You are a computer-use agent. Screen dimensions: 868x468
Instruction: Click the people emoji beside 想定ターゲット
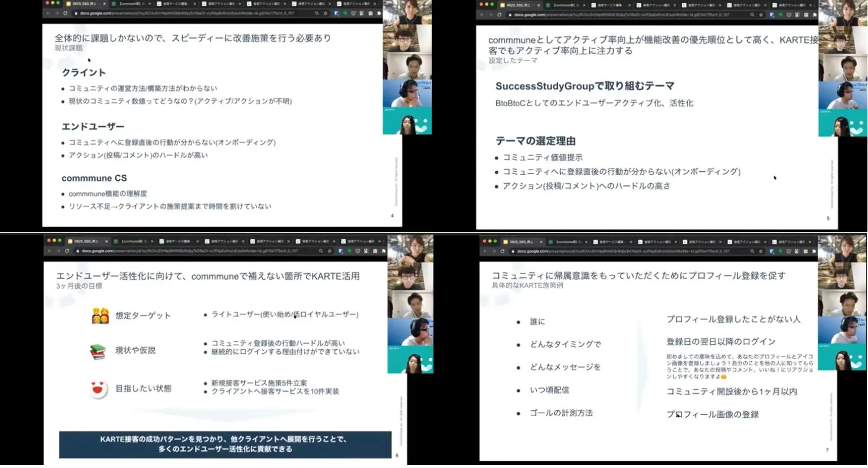[x=100, y=315]
